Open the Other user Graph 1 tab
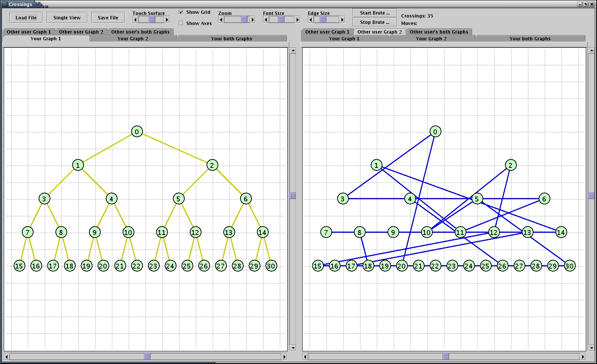 [29, 32]
